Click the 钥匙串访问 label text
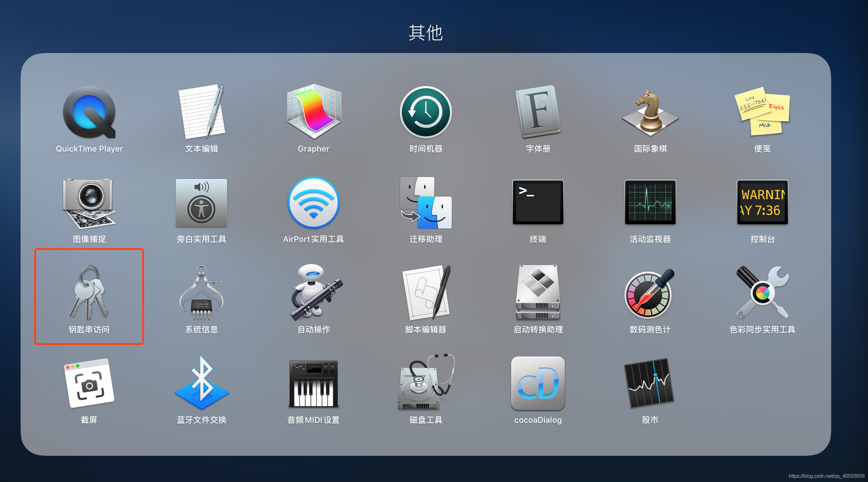Image resolution: width=868 pixels, height=482 pixels. click(x=89, y=330)
